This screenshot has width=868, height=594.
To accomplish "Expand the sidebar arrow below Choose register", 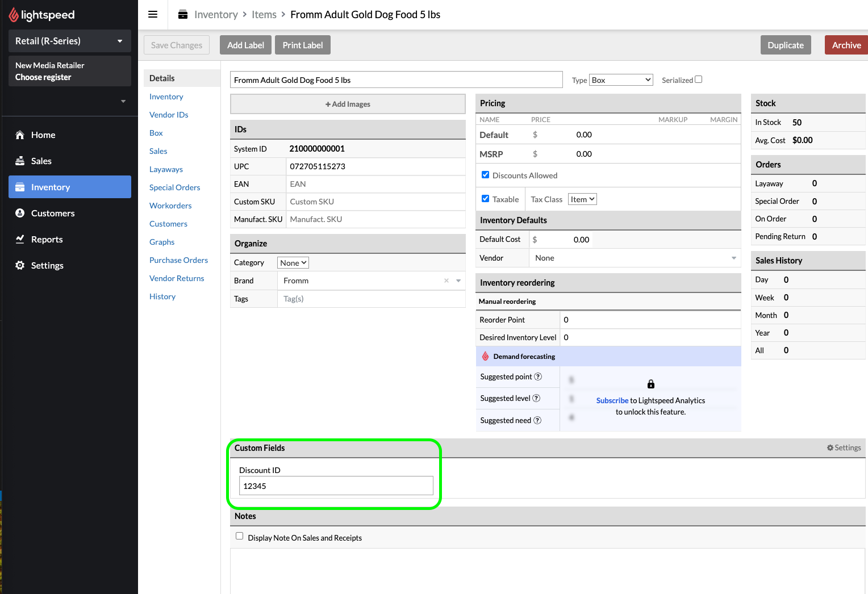I will point(123,102).
